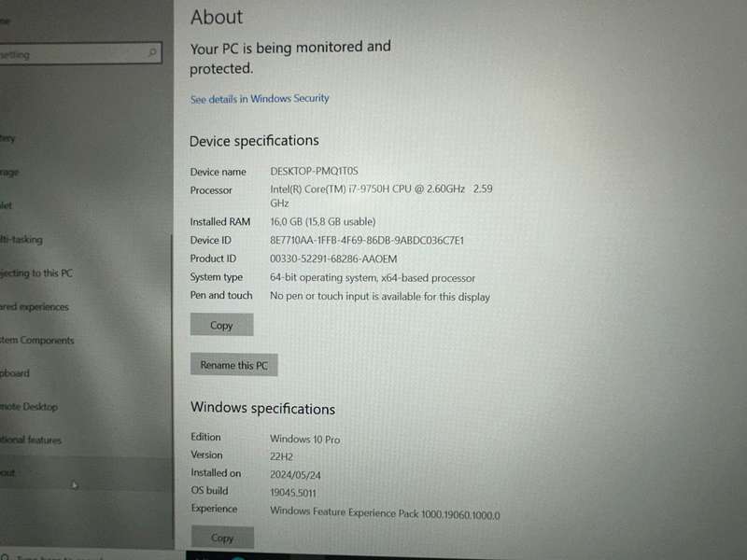The image size is (747, 560).
Task: Click Your PC is being monitored text
Action: click(290, 58)
